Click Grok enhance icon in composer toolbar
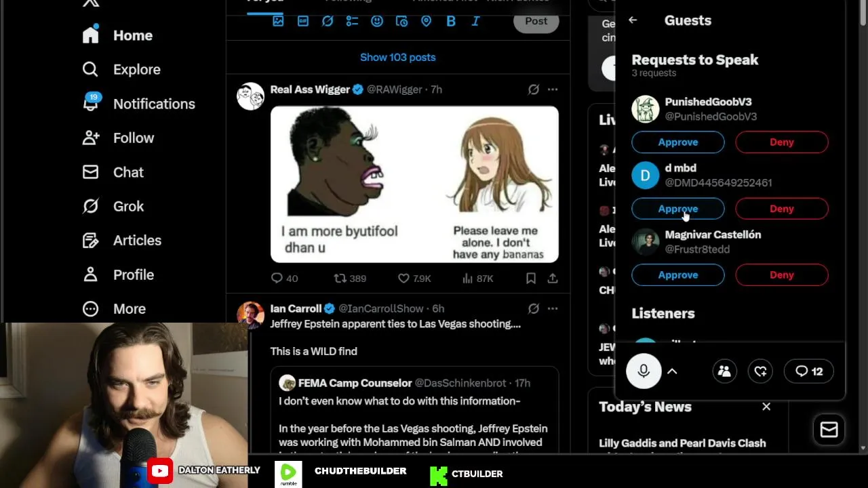Screen dimensions: 868x488 point(328,21)
